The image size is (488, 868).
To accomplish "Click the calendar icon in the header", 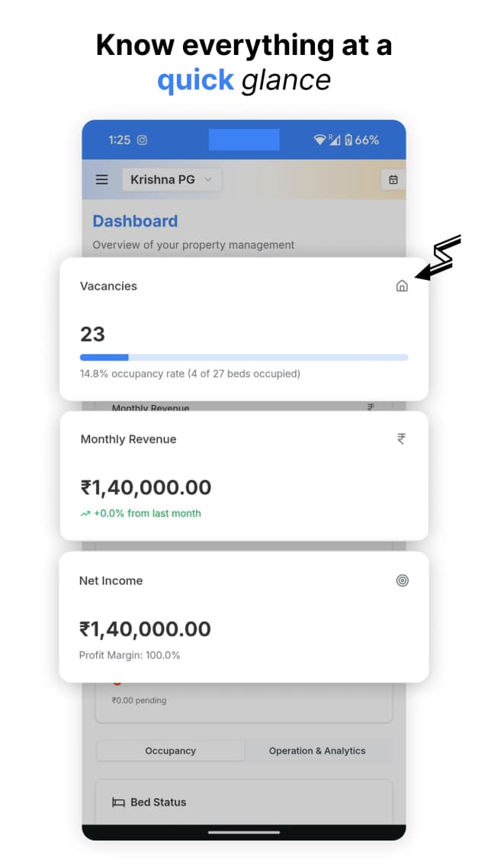I will tap(393, 179).
